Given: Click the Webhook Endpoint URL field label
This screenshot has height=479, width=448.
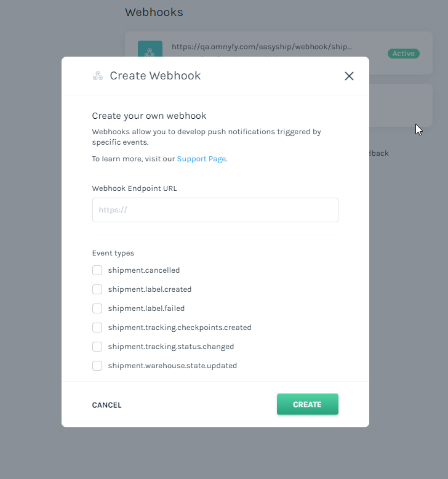Looking at the screenshot, I should point(134,188).
